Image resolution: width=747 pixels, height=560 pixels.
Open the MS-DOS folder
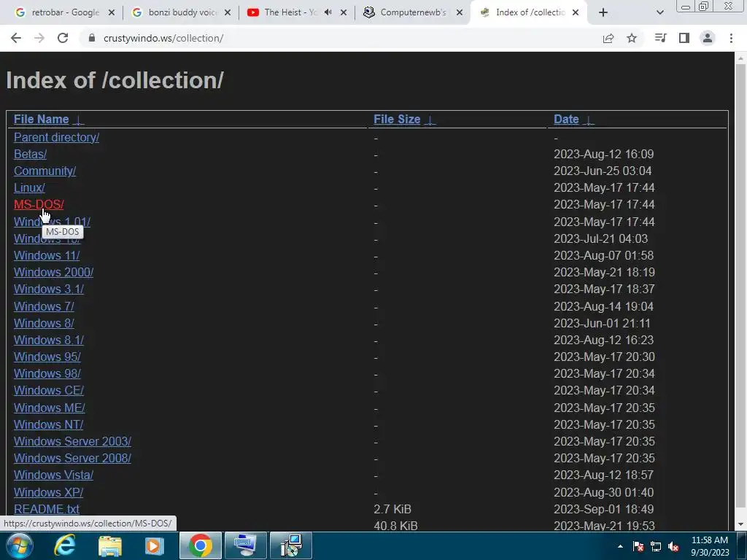[x=39, y=204]
